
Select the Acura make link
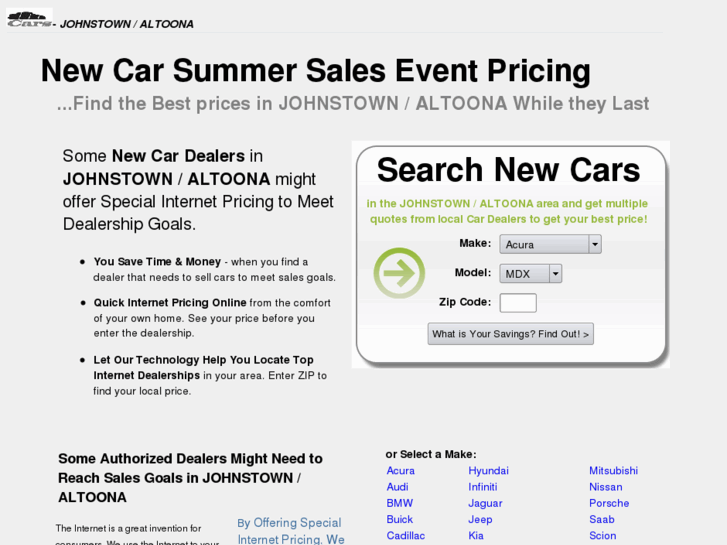pyautogui.click(x=401, y=471)
